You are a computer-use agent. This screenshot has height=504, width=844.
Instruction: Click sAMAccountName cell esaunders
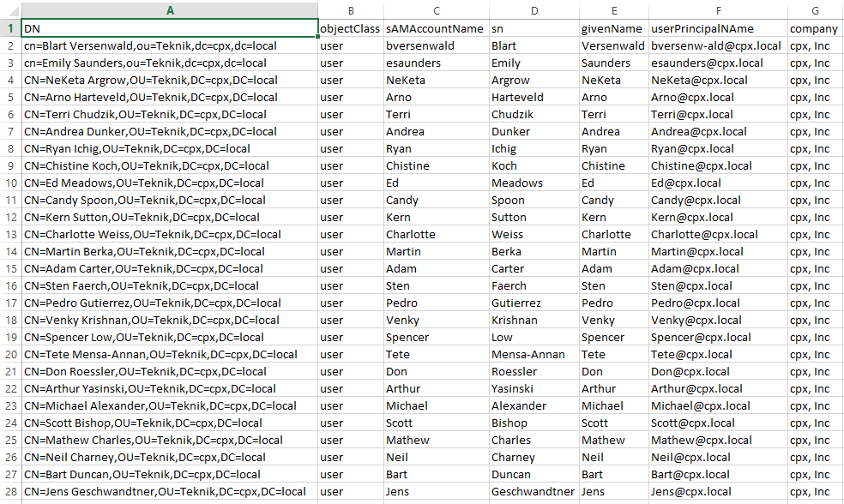pos(437,63)
